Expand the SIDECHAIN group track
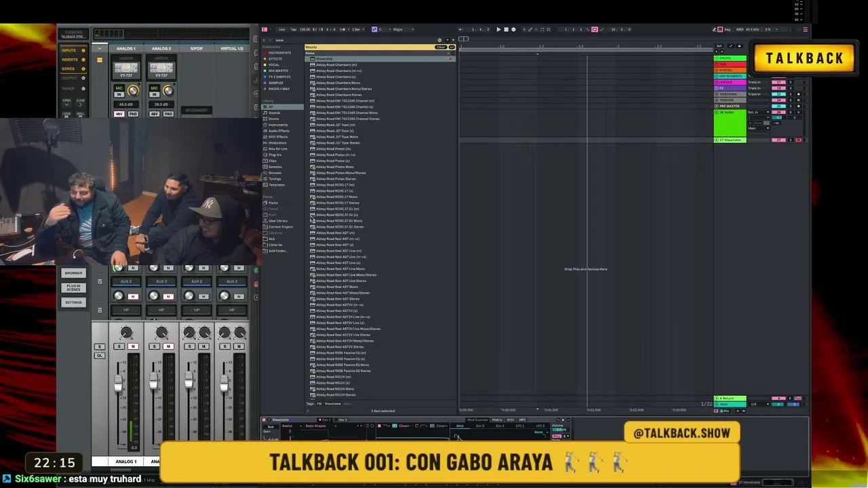This screenshot has height=488, width=868. point(716,94)
